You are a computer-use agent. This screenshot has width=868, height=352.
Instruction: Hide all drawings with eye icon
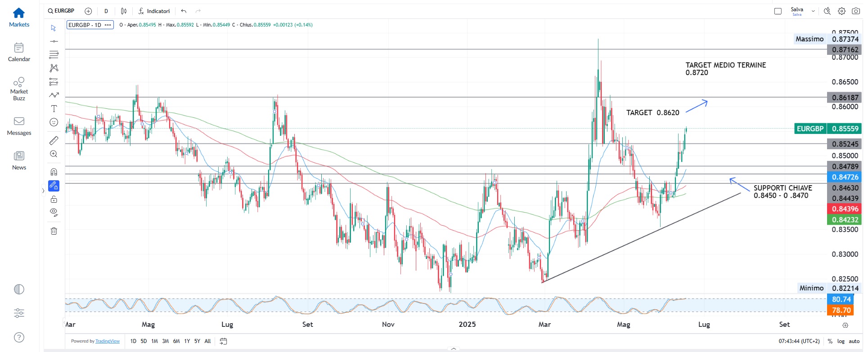click(x=54, y=212)
